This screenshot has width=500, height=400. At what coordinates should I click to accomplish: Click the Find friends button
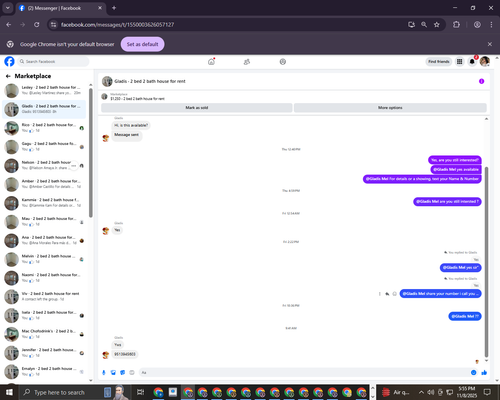coord(439,62)
